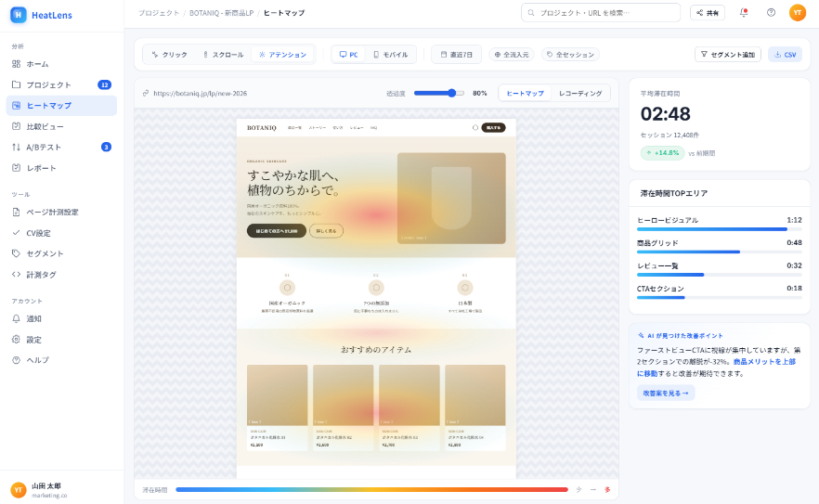The height and width of the screenshot is (504, 819).
Task: Select PC device view
Action: coord(348,55)
